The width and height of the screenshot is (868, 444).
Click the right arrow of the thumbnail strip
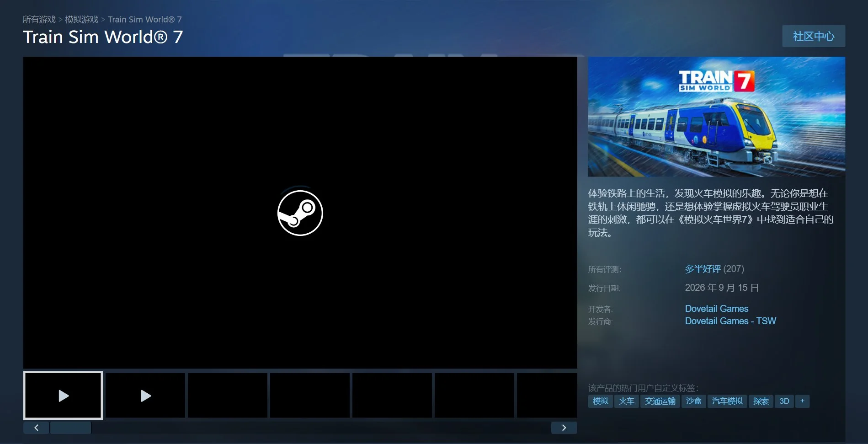click(x=564, y=428)
